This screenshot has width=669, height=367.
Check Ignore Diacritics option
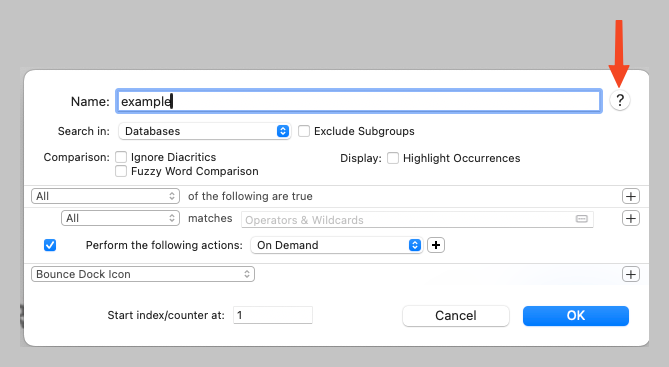pyautogui.click(x=121, y=157)
